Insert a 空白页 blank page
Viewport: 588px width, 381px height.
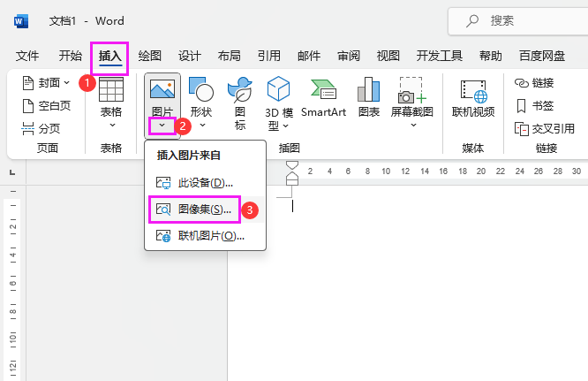(47, 106)
